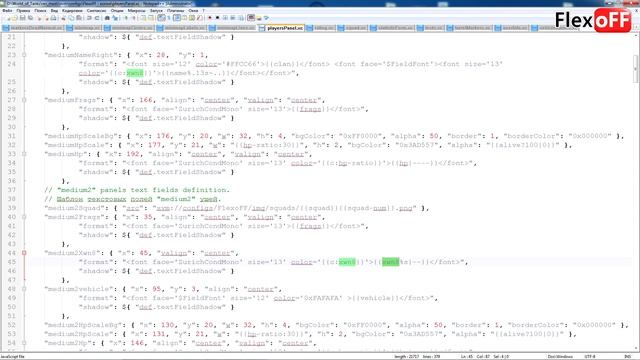The width and height of the screenshot is (640, 360).
Task: Open the Файл menu
Action: [7, 11]
